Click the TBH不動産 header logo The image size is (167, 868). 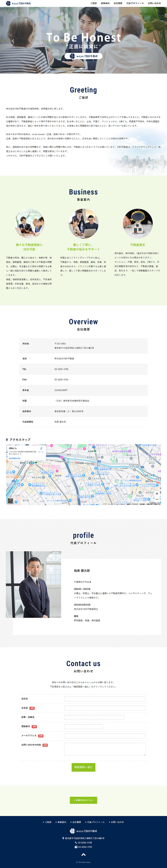tap(18, 3)
